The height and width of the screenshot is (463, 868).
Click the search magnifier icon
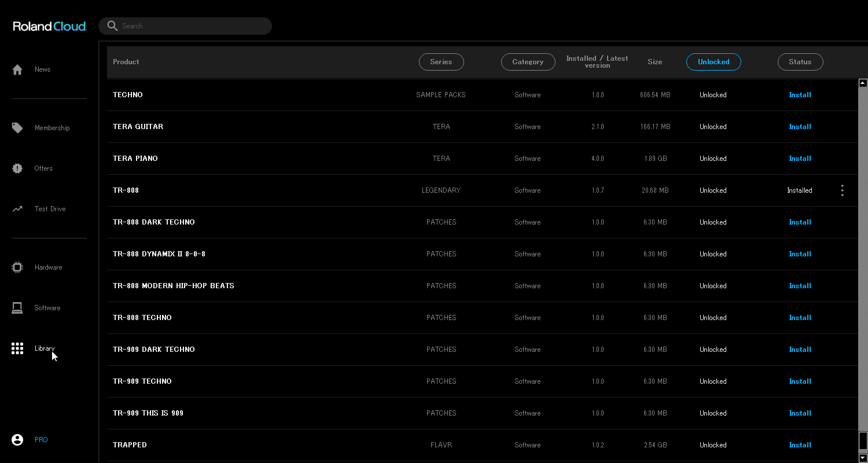113,26
